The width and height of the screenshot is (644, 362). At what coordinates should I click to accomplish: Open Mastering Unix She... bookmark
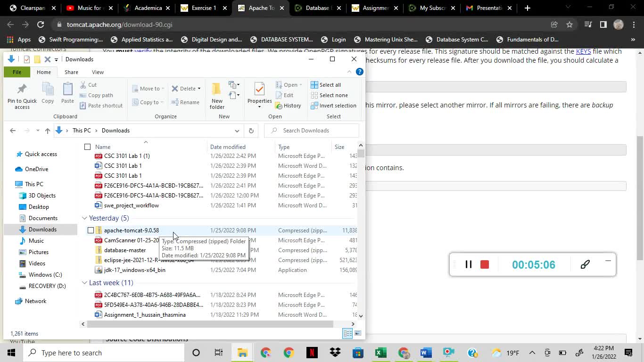386,40
